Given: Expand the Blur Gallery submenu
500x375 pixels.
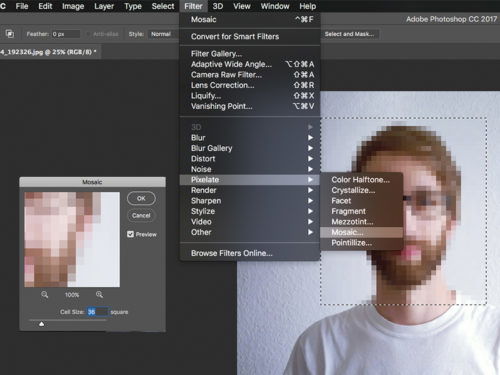Looking at the screenshot, I should coord(250,148).
